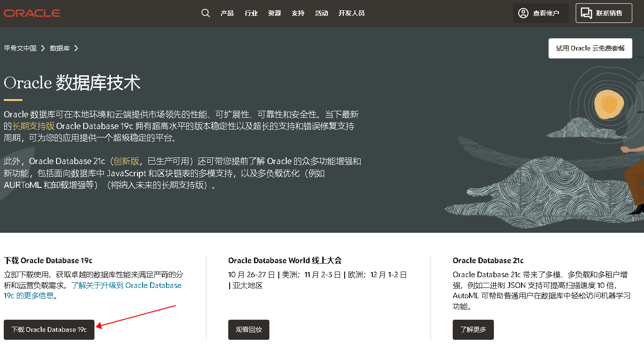The height and width of the screenshot is (344, 644).
Task: Open the 支持 menu
Action: (x=298, y=13)
